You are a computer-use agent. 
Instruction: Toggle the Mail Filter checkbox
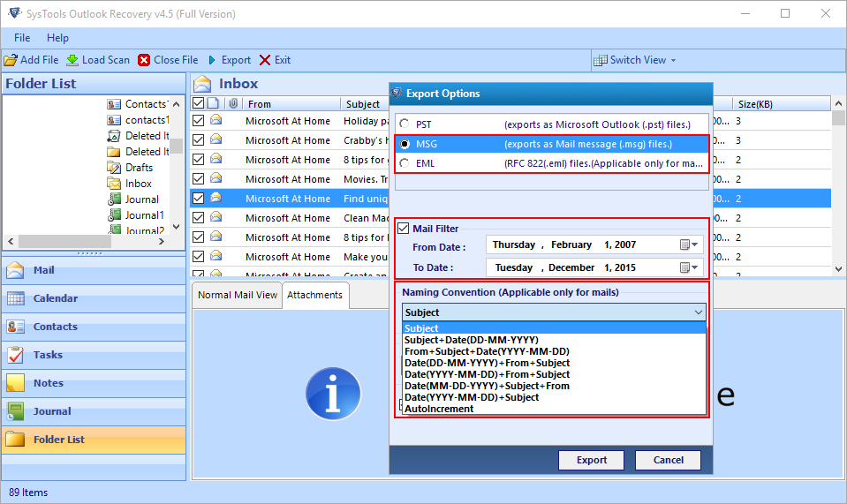pos(404,229)
